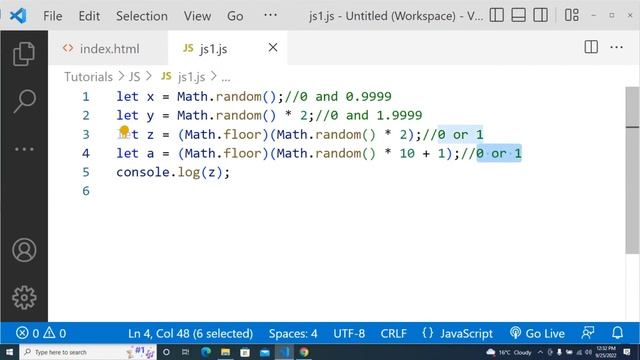640x360 pixels.
Task: Open the Explorer view in activity bar
Action: tap(24, 54)
